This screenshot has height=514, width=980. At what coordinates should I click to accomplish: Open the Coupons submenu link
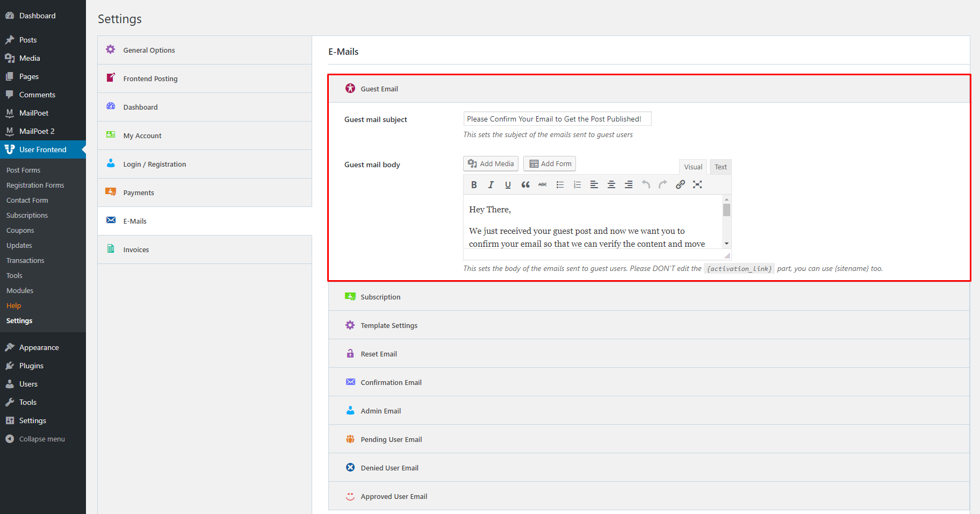[x=20, y=230]
